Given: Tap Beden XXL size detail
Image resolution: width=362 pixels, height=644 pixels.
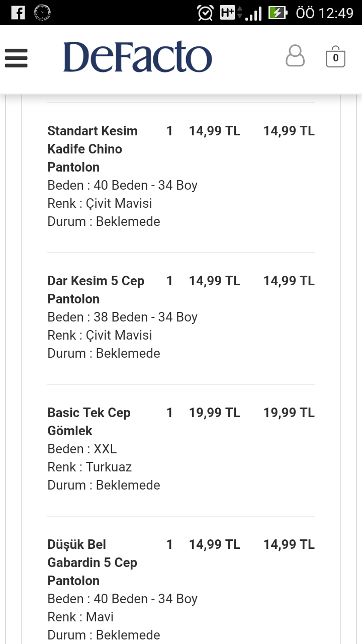Looking at the screenshot, I should tap(82, 449).
